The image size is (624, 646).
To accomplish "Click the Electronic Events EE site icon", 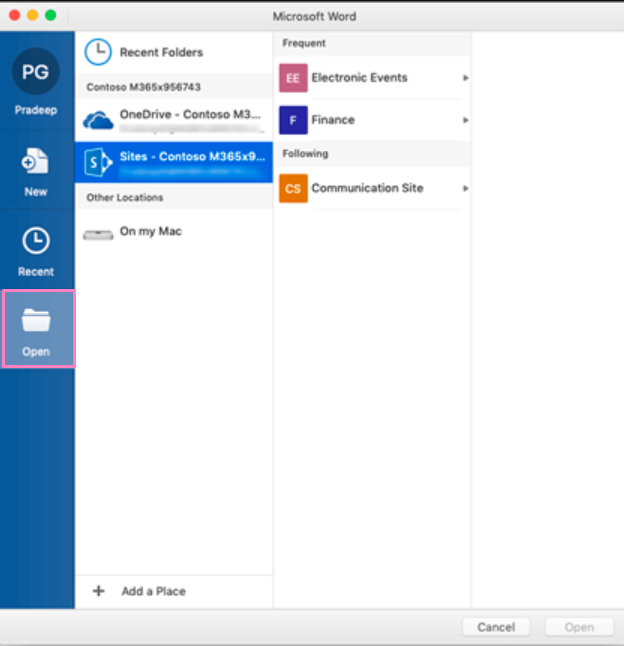I will (x=293, y=78).
